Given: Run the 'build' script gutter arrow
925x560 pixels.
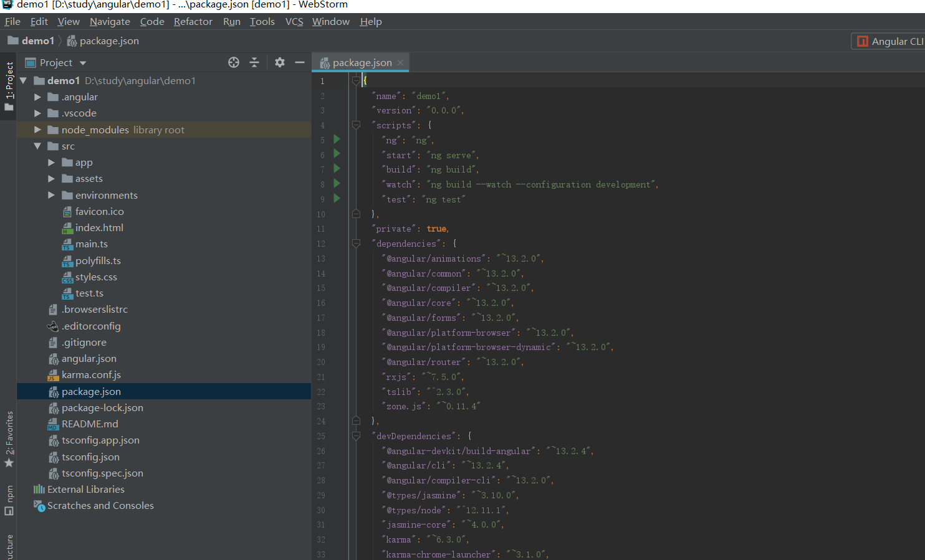Looking at the screenshot, I should (337, 169).
